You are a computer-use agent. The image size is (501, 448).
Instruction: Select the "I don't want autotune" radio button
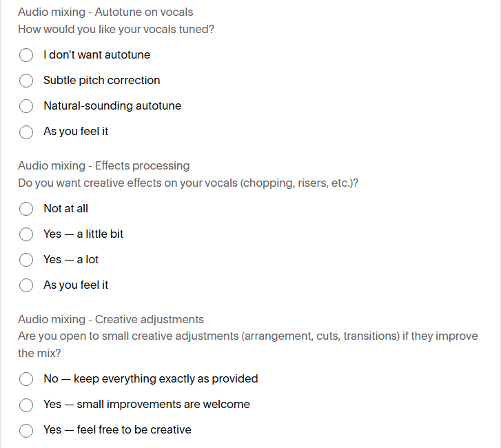[26, 55]
